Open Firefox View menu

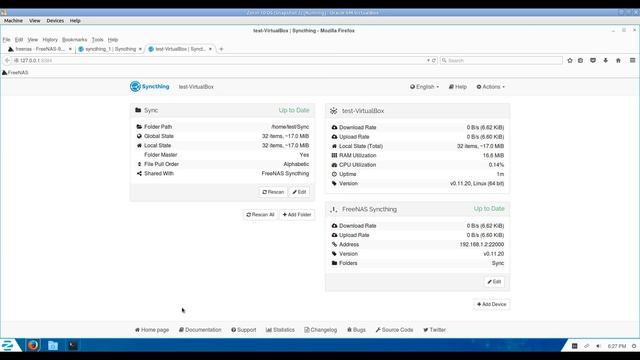[x=33, y=40]
